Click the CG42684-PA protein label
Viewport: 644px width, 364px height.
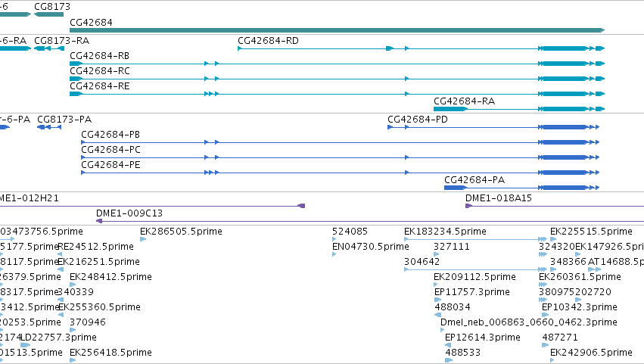474,180
